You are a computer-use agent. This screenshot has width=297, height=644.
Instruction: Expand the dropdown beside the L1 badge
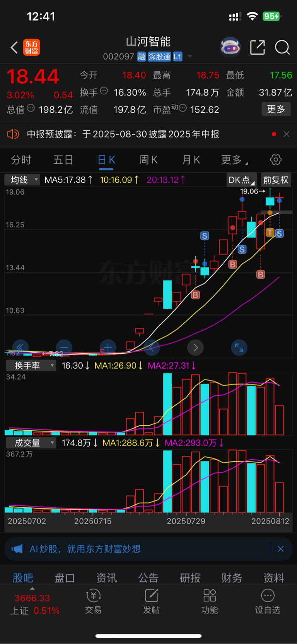(190, 57)
